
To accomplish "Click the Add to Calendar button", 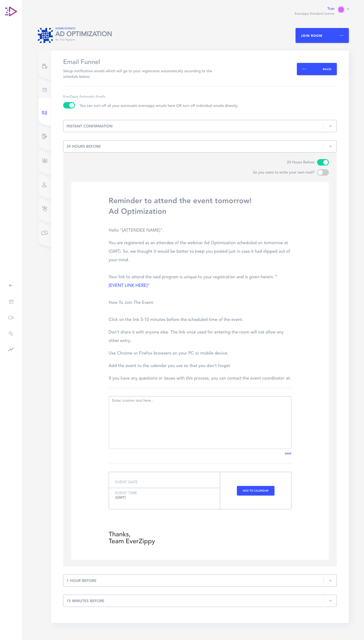I will pyautogui.click(x=256, y=491).
